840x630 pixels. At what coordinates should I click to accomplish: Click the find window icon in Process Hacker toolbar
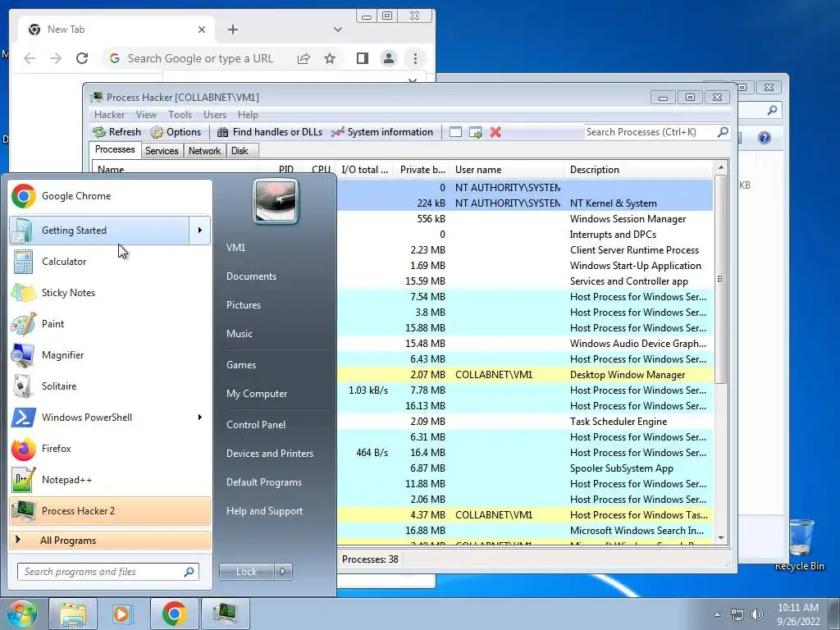pyautogui.click(x=455, y=132)
